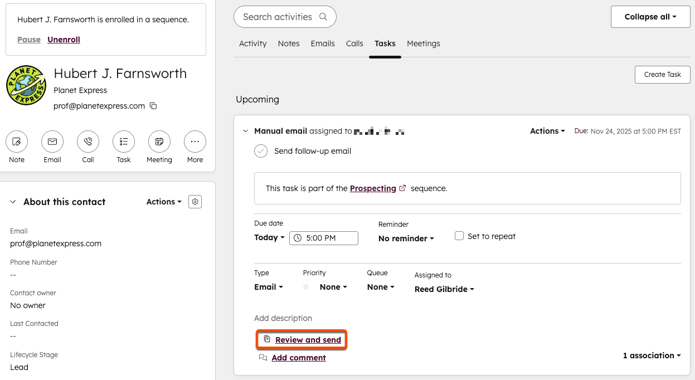Click the Call phone icon

pos(88,141)
